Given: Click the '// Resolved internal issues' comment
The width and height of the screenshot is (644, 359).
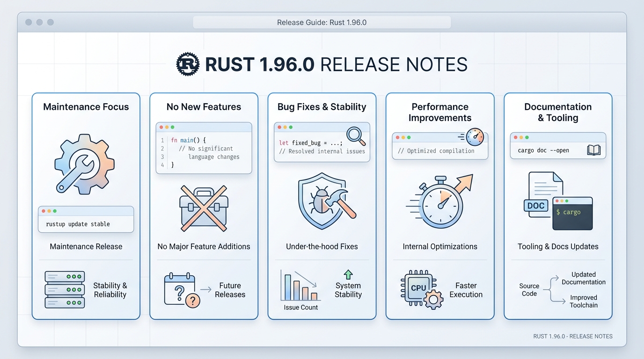Looking at the screenshot, I should click(322, 151).
